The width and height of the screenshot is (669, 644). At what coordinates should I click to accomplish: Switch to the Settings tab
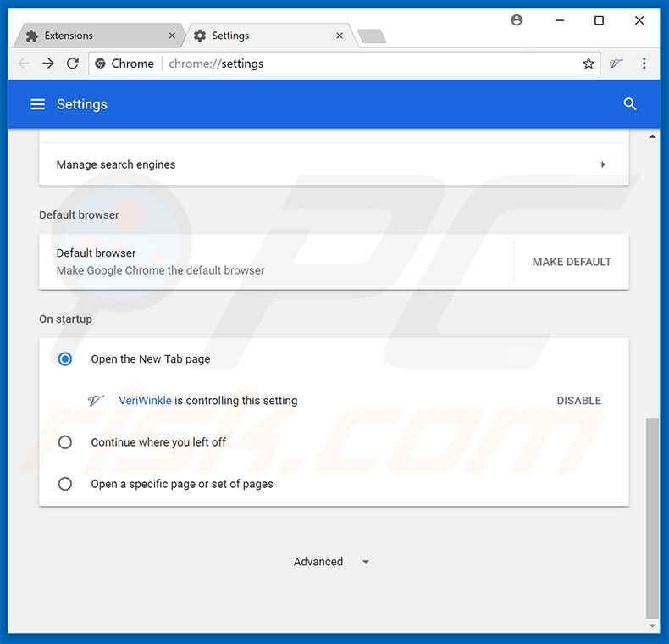tap(268, 36)
